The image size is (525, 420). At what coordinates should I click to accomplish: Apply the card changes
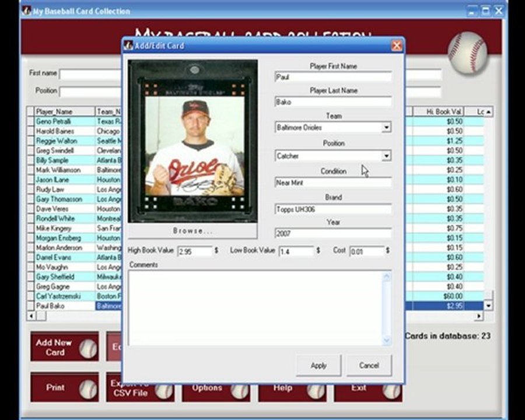(x=318, y=365)
